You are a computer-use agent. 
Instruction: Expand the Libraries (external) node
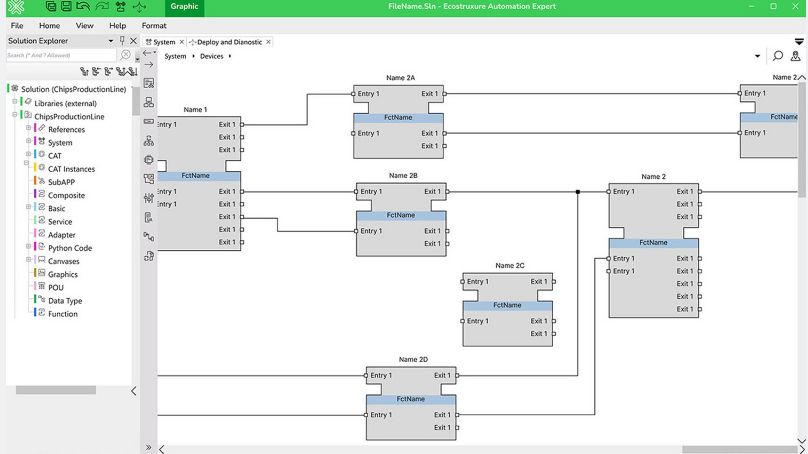(x=15, y=102)
